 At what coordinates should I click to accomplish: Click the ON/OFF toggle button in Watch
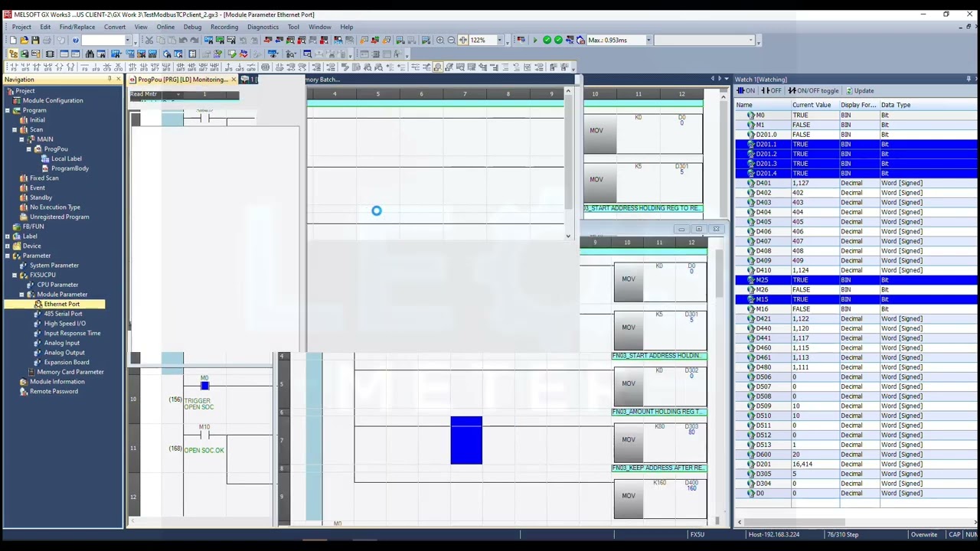pyautogui.click(x=814, y=91)
